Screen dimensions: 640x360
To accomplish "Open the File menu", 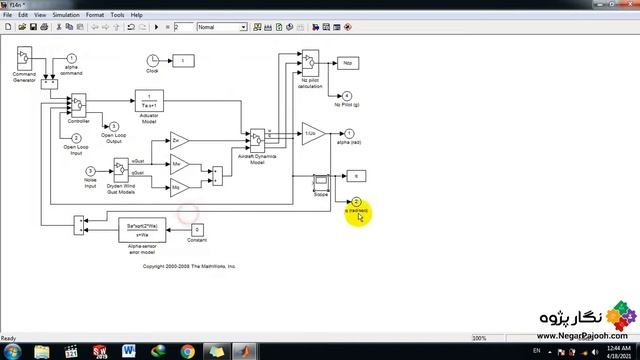I will coord(7,15).
